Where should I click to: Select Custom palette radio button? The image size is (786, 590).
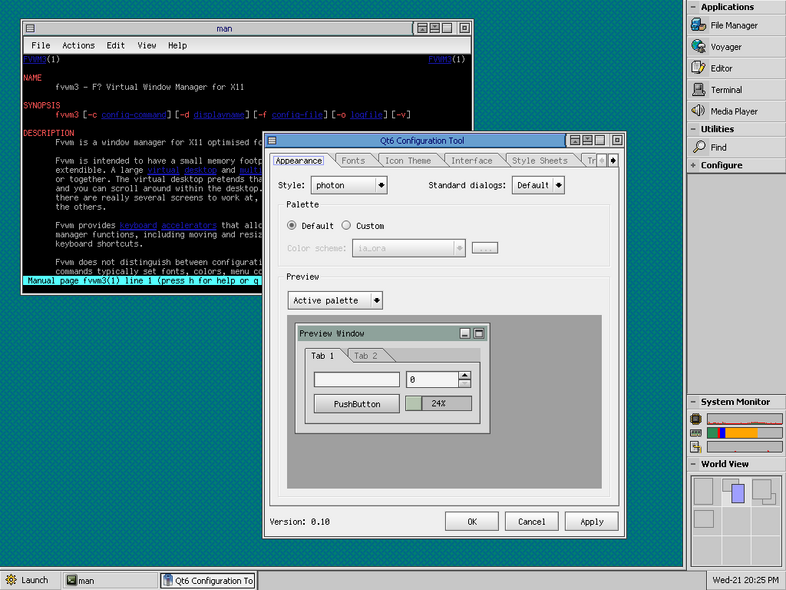coord(346,226)
